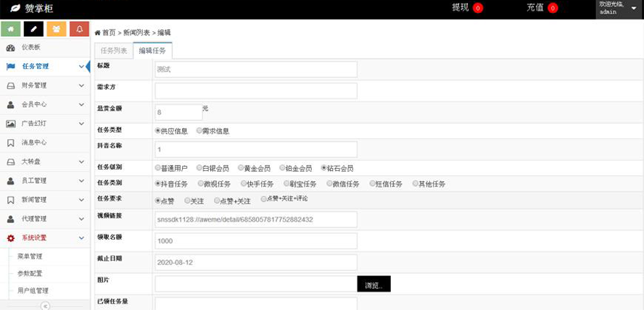This screenshot has height=310, width=644.
Task: Expand the 新闻管理 chevron
Action: (x=81, y=200)
